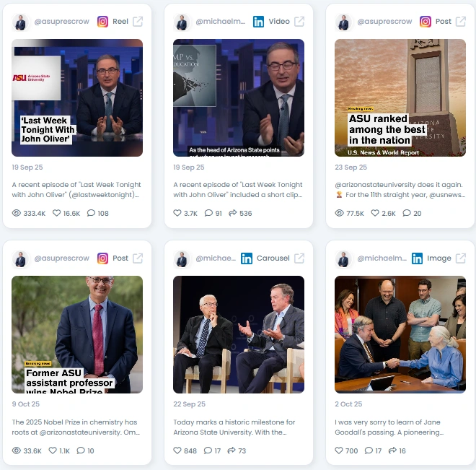The image size is (476, 470).
Task: Click LinkedIn icon on the Carousel card
Action: (247, 258)
